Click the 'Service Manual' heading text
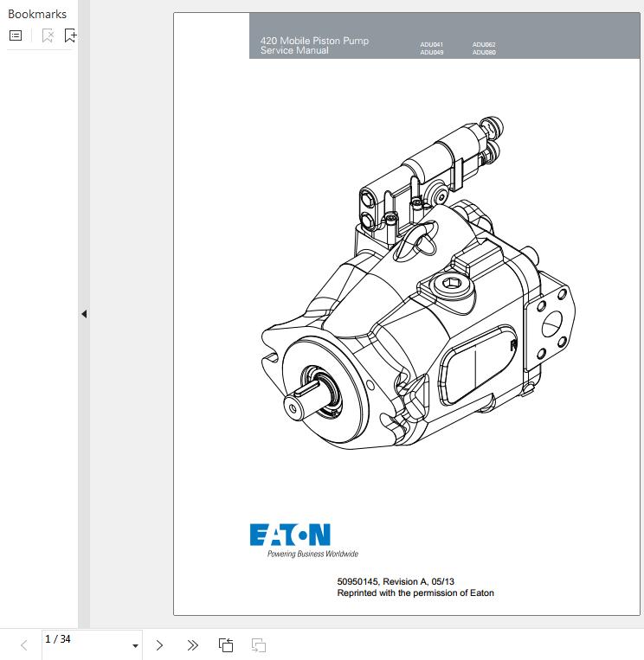The height and width of the screenshot is (660, 644). (294, 50)
